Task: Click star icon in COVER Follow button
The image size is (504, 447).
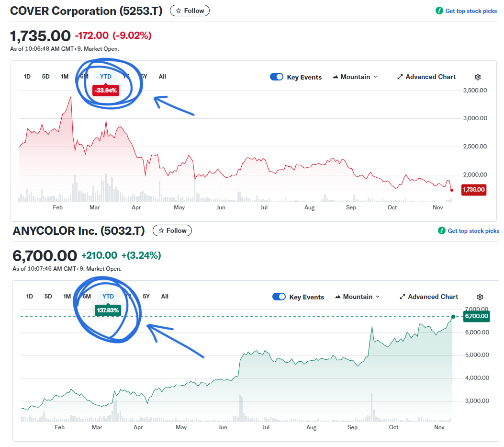Action: (x=179, y=11)
